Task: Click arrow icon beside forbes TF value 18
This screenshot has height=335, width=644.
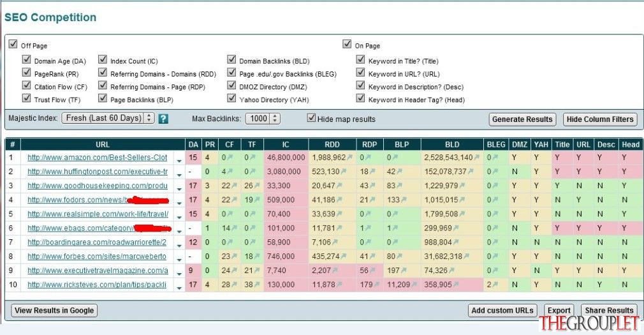Action: pyautogui.click(x=256, y=256)
